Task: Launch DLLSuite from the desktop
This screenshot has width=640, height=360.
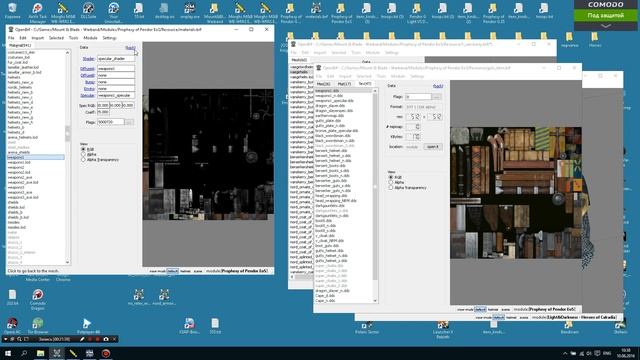Action: (x=88, y=11)
